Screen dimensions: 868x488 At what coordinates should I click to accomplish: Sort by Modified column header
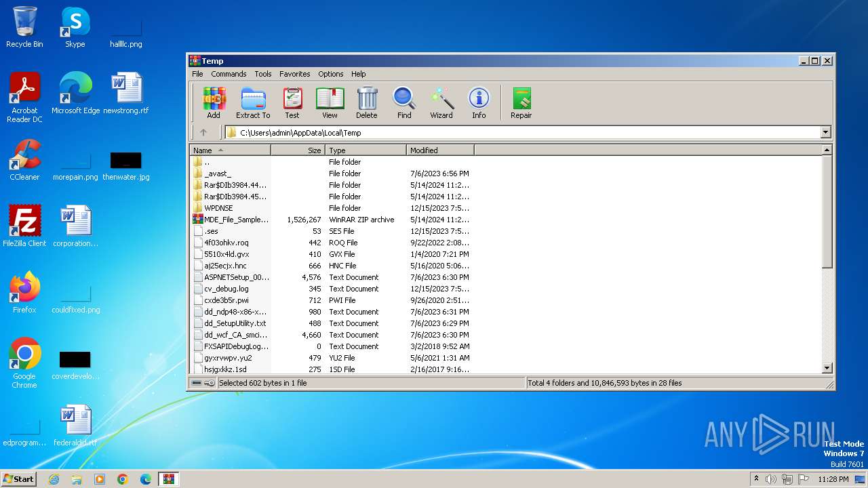(441, 150)
